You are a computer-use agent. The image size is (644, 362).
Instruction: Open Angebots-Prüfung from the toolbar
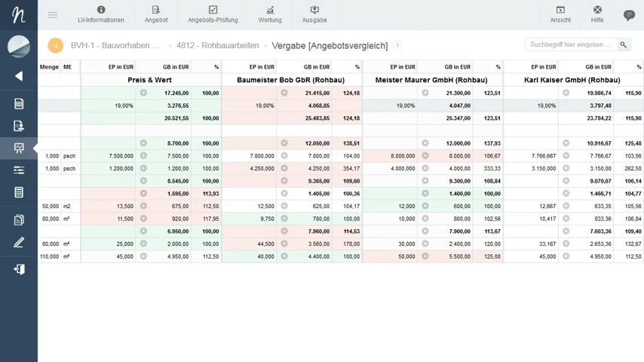tap(213, 14)
